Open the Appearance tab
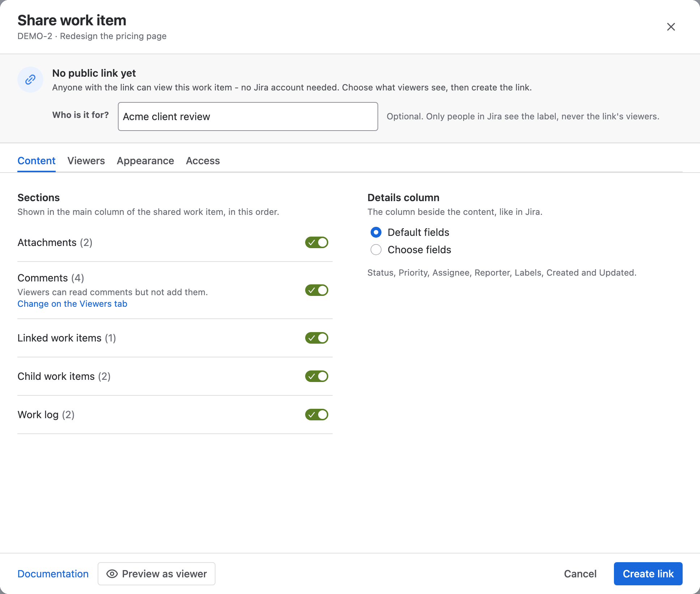700x594 pixels. click(x=145, y=161)
